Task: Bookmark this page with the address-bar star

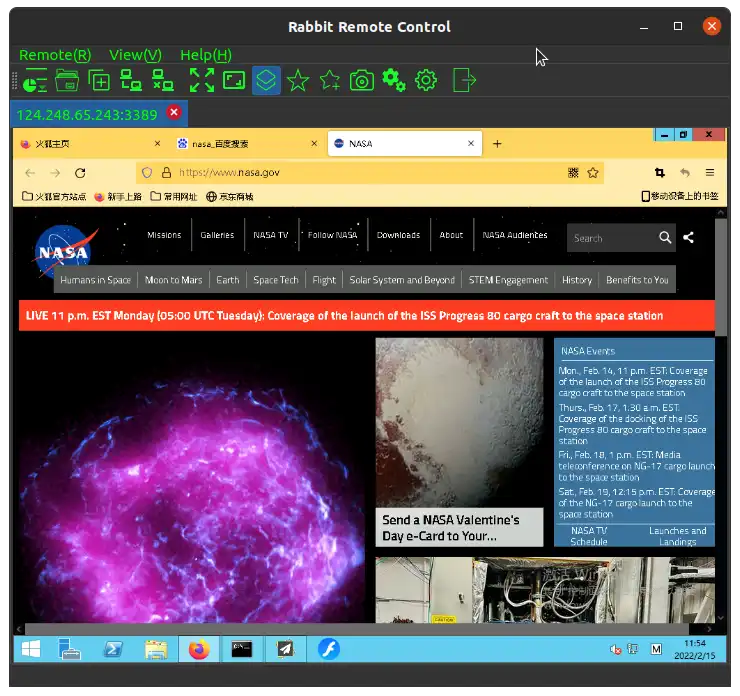Action: (x=593, y=173)
